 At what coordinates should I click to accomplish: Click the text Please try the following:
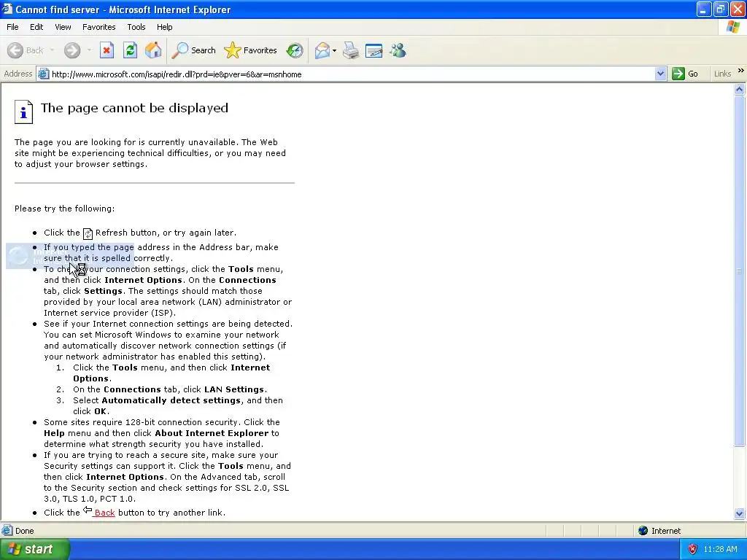pos(64,209)
